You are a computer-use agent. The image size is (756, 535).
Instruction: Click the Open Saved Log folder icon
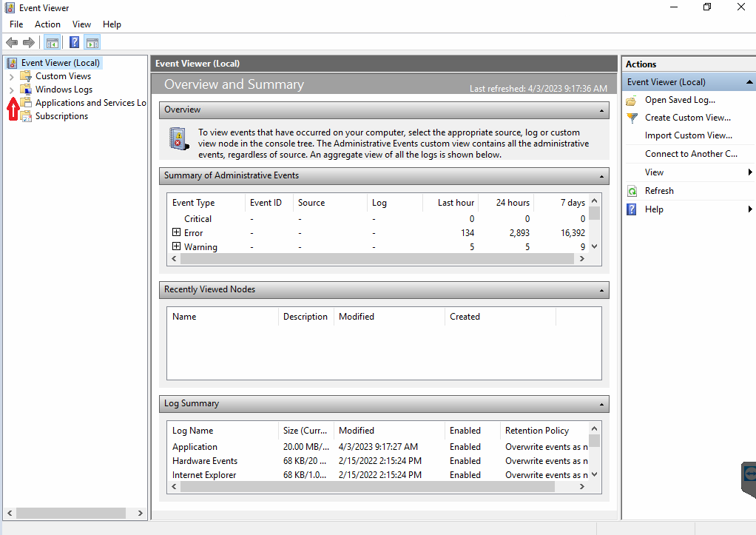coord(631,100)
